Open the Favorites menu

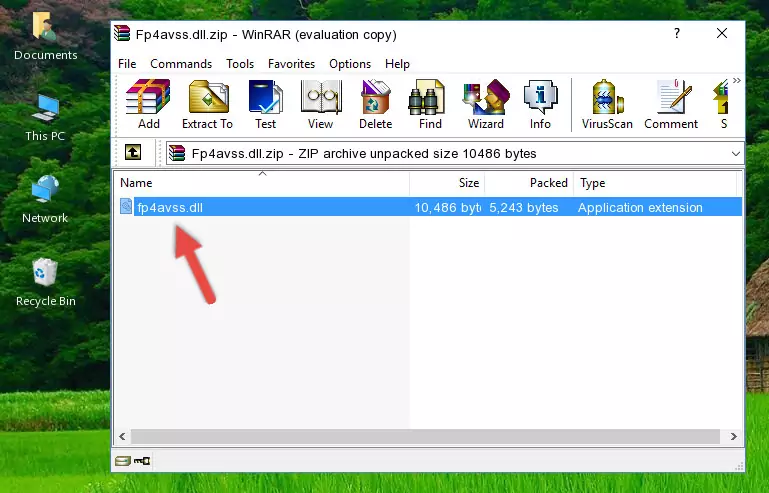(291, 64)
